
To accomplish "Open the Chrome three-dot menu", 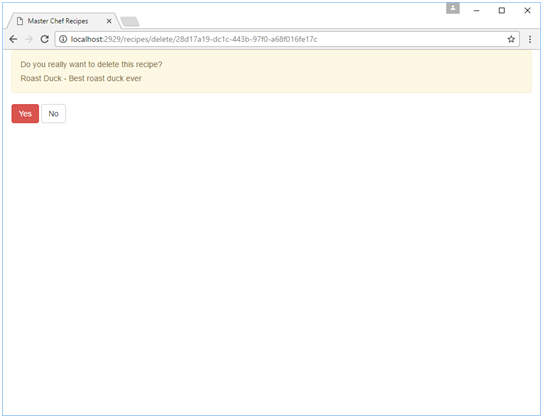I will coord(530,39).
